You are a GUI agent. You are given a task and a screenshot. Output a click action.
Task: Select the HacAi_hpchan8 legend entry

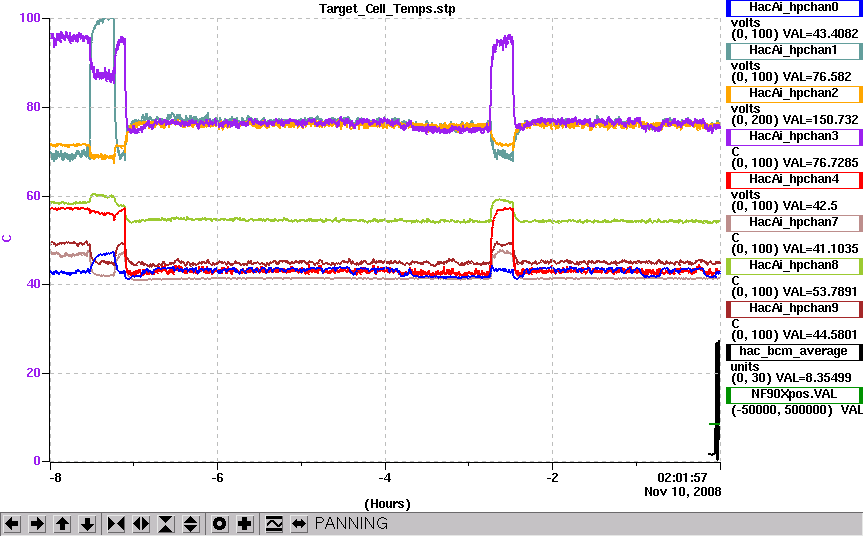[x=794, y=265]
